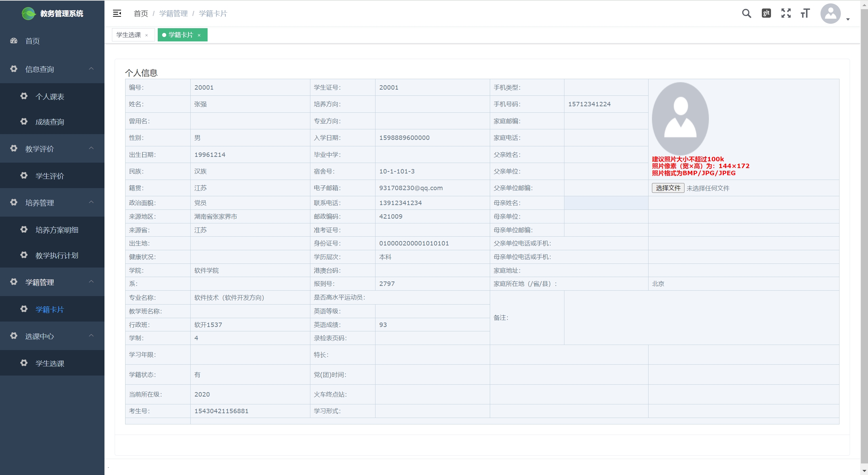868x475 pixels.
Task: Switch to the 学生选课 tab
Action: (129, 35)
